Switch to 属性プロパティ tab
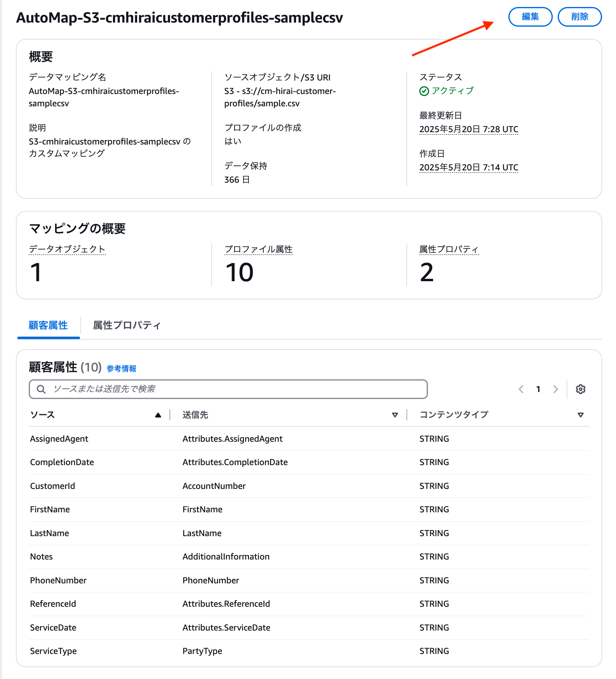 [126, 326]
